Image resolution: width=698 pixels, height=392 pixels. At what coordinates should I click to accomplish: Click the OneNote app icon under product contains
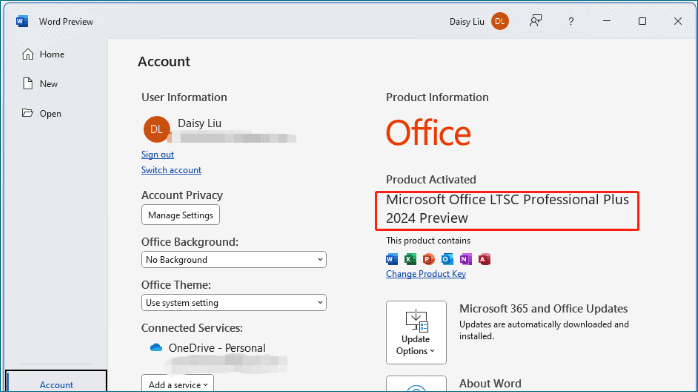466,259
